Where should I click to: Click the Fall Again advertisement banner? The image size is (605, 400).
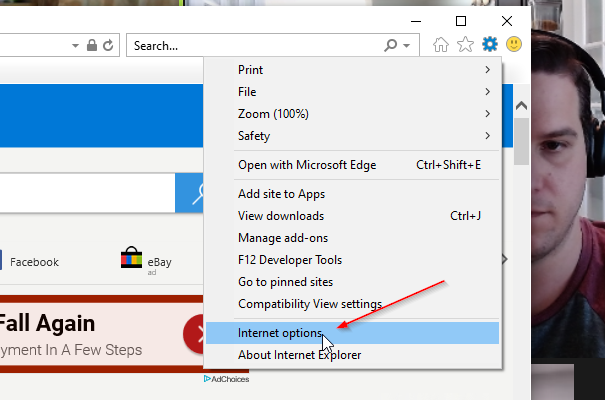[x=102, y=334]
